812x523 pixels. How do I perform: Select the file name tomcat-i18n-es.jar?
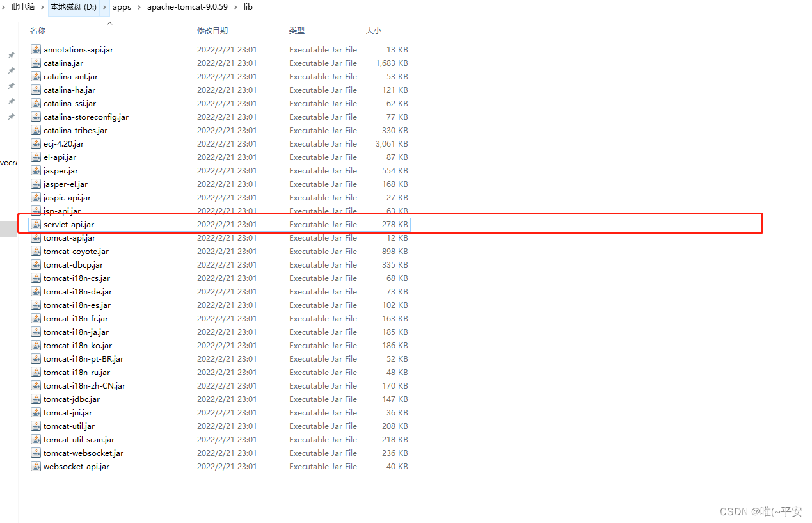pyautogui.click(x=77, y=305)
